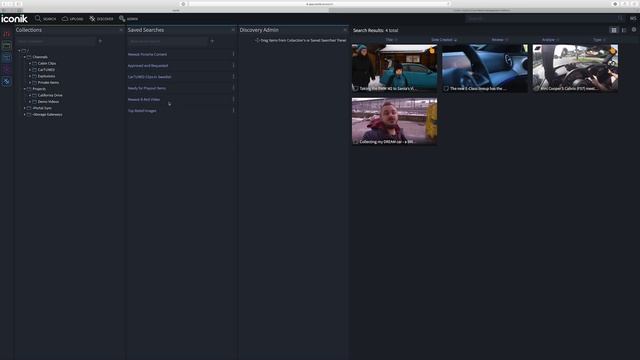Click the cloud icon beside Upload
640x360 pixels.
65,19
